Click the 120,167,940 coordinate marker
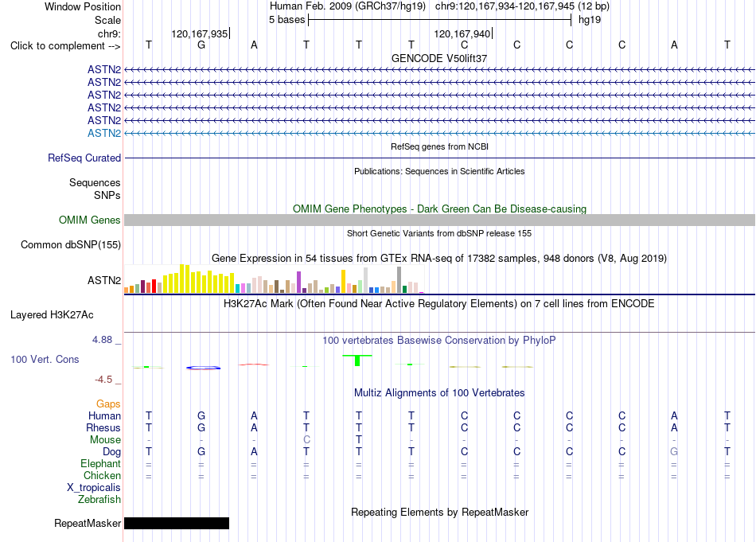This screenshot has width=756, height=542. pyautogui.click(x=462, y=33)
